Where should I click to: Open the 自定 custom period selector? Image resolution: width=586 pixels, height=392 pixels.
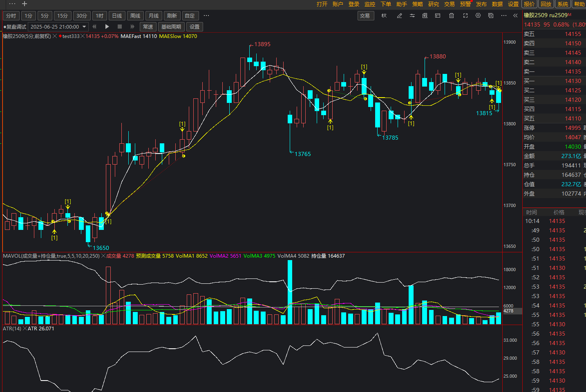pos(190,16)
